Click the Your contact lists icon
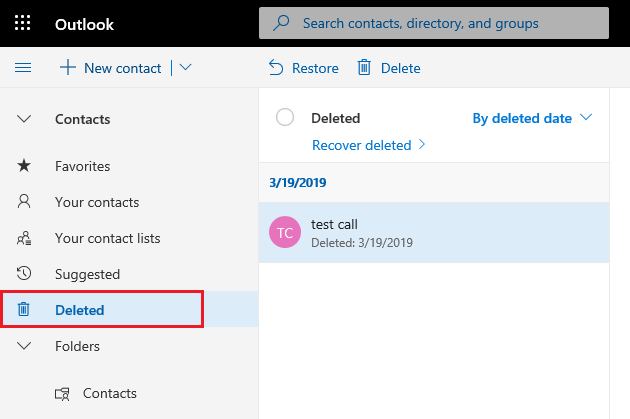Screen dimensions: 630x419 click(x=25, y=238)
